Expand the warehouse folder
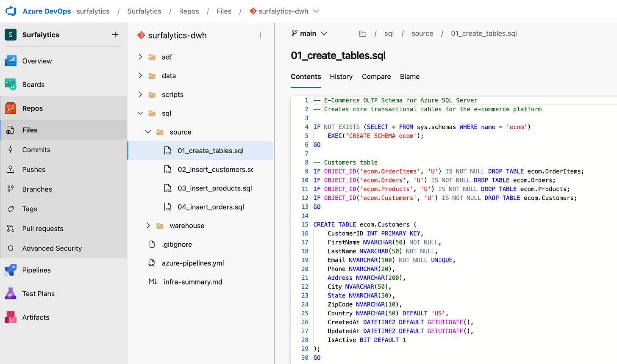Image resolution: width=617 pixels, height=364 pixels. click(x=148, y=226)
